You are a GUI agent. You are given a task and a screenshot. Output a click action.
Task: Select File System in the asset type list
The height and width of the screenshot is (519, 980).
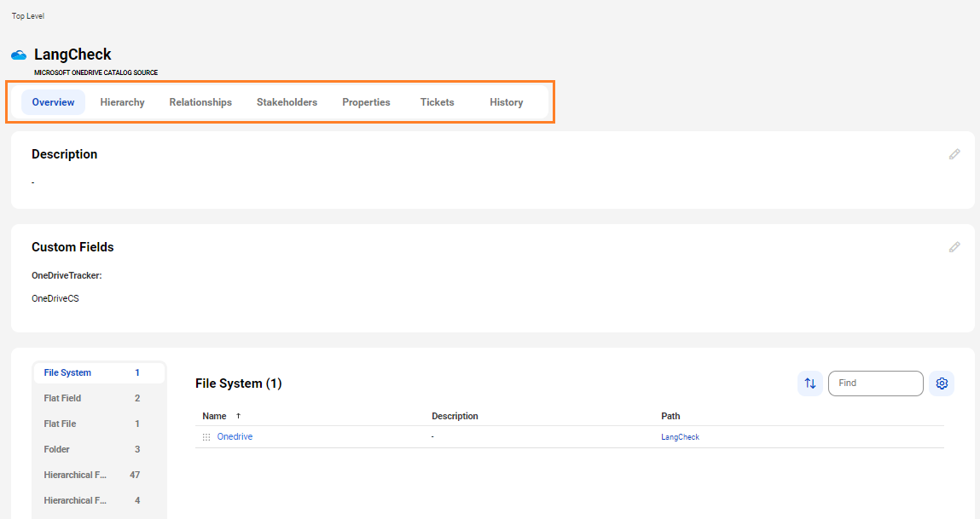coord(99,373)
